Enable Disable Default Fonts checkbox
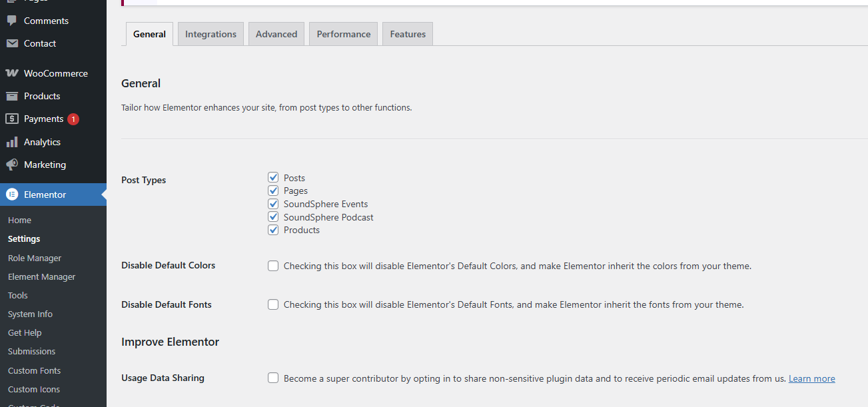Viewport: 868px width, 407px height. tap(273, 304)
